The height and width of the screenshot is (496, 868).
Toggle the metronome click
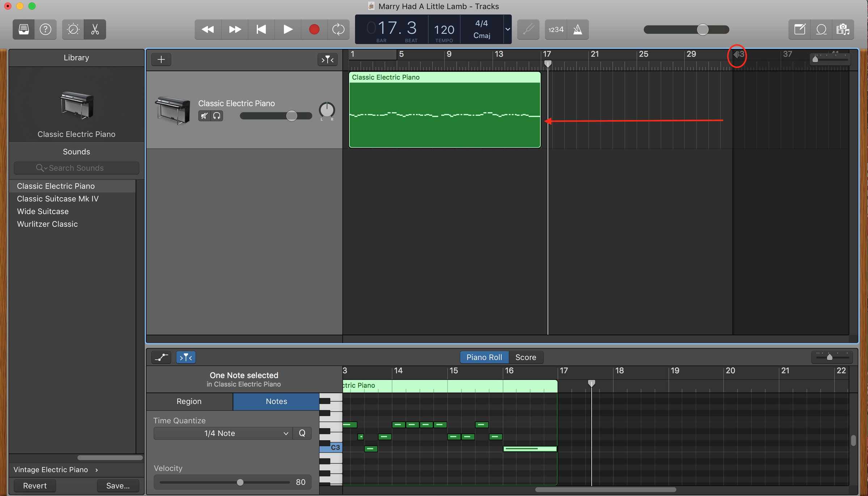578,29
